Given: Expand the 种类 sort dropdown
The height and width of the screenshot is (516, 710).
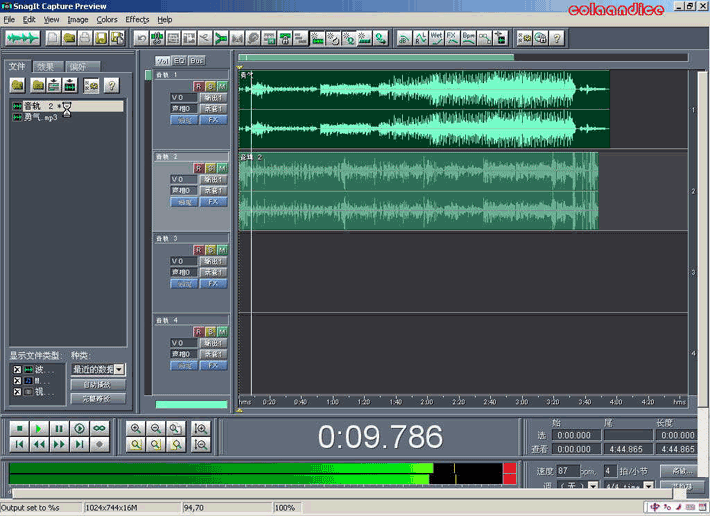Looking at the screenshot, I should point(119,370).
